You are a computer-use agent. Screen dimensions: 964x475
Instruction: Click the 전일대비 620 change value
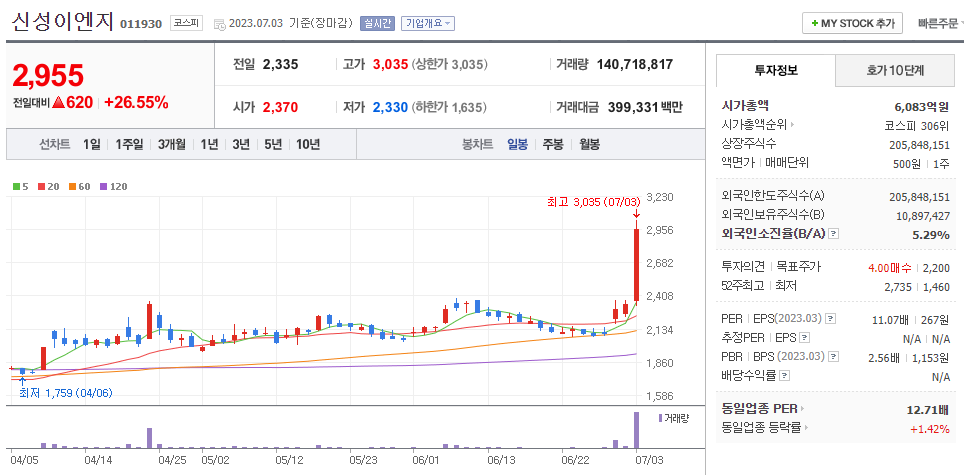pos(73,103)
